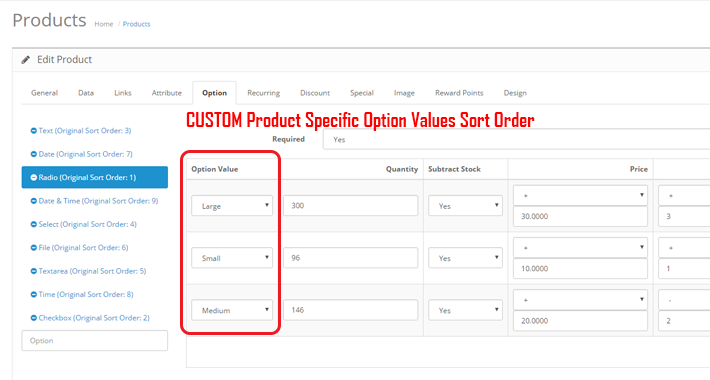Open Subtract Stock dropdown in the Medium row
The image size is (710, 380).
tap(465, 310)
